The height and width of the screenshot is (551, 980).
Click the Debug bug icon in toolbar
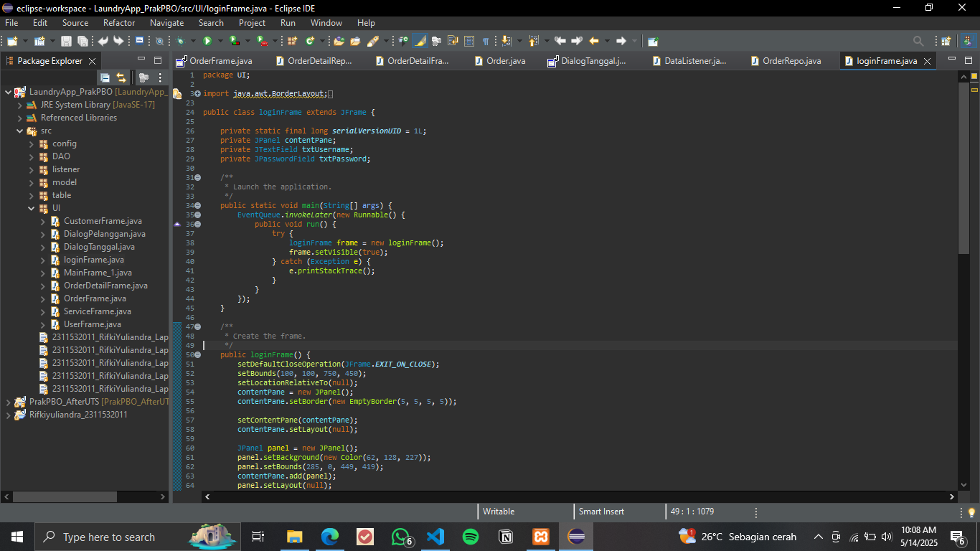point(181,42)
